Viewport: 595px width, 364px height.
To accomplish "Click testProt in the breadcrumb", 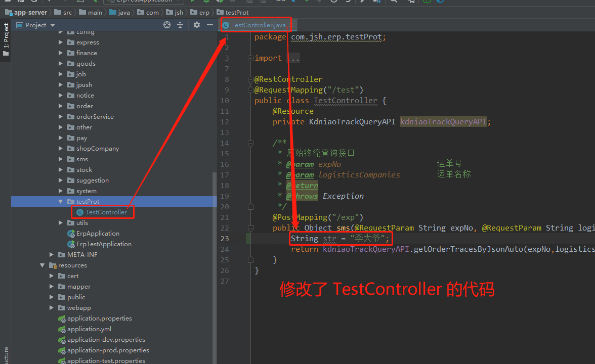I will 237,13.
